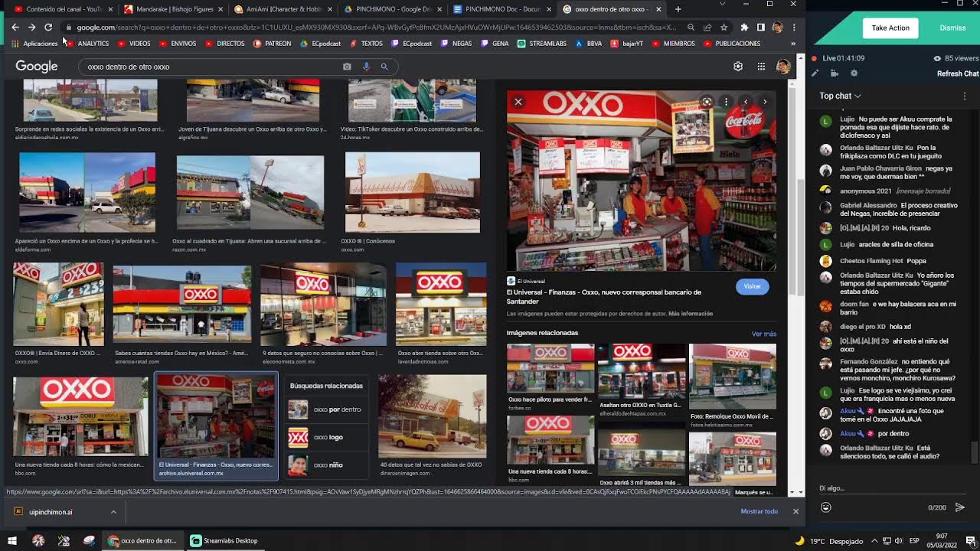Open the uipinchimon.ai downloaded file

tap(51, 512)
